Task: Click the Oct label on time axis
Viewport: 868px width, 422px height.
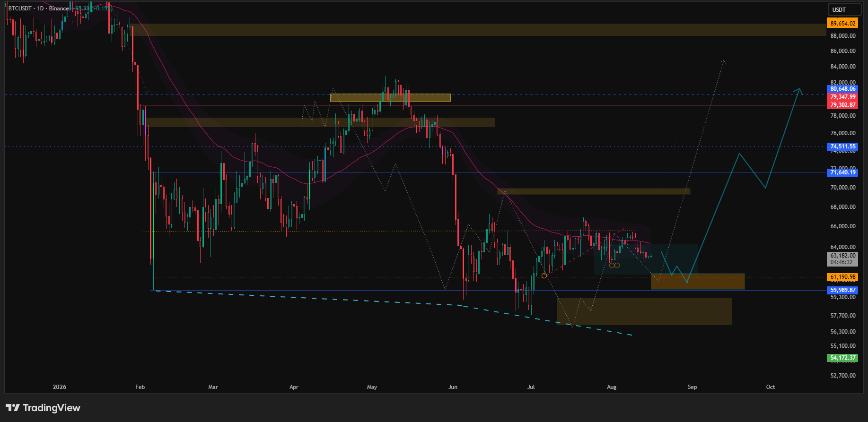Action: coord(771,387)
